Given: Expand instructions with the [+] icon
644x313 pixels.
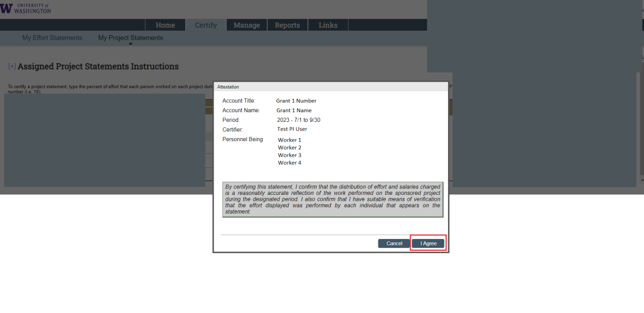Looking at the screenshot, I should (12, 67).
